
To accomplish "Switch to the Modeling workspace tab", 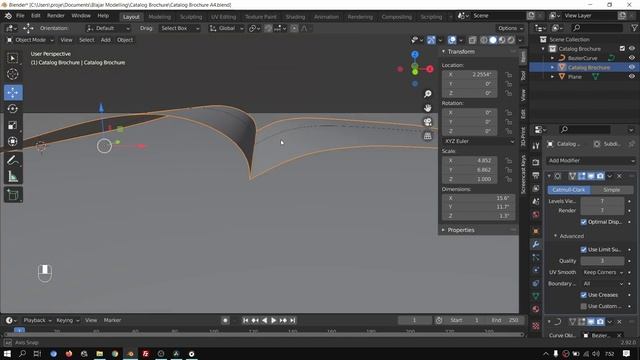I will (x=160, y=17).
